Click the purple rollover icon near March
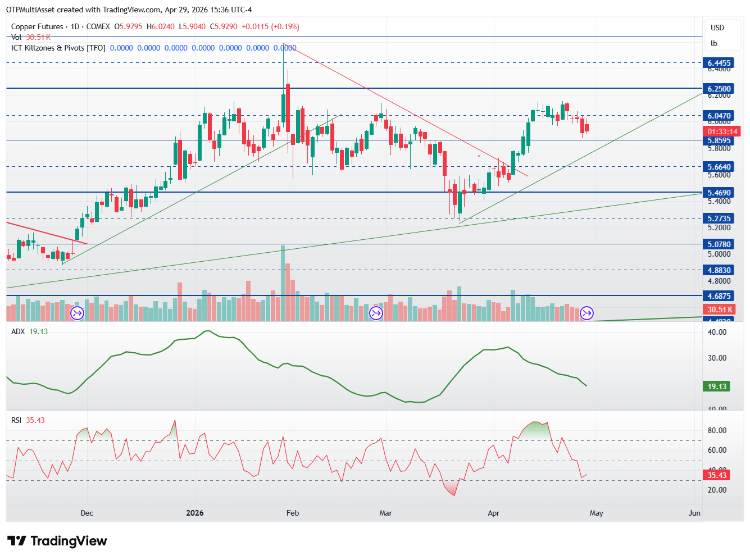 point(376,313)
